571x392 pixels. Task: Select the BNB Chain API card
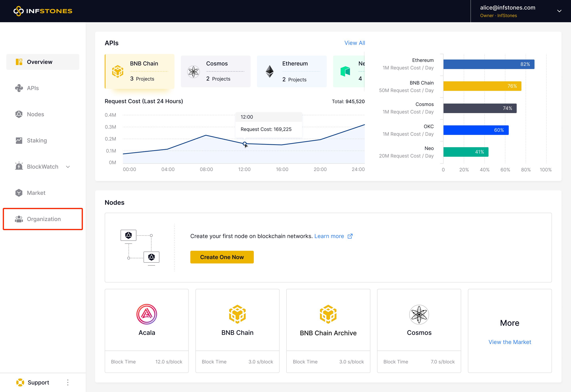[x=140, y=71]
